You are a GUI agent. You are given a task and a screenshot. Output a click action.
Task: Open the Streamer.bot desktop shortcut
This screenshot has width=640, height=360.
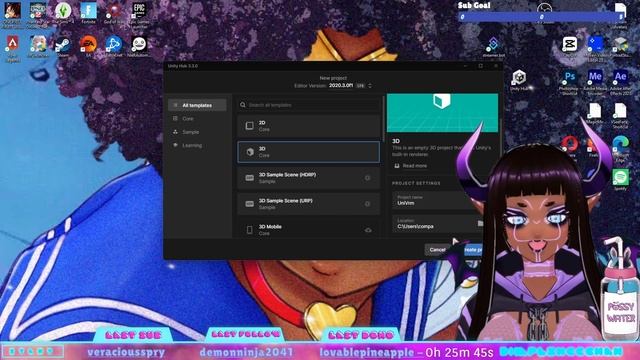[493, 46]
